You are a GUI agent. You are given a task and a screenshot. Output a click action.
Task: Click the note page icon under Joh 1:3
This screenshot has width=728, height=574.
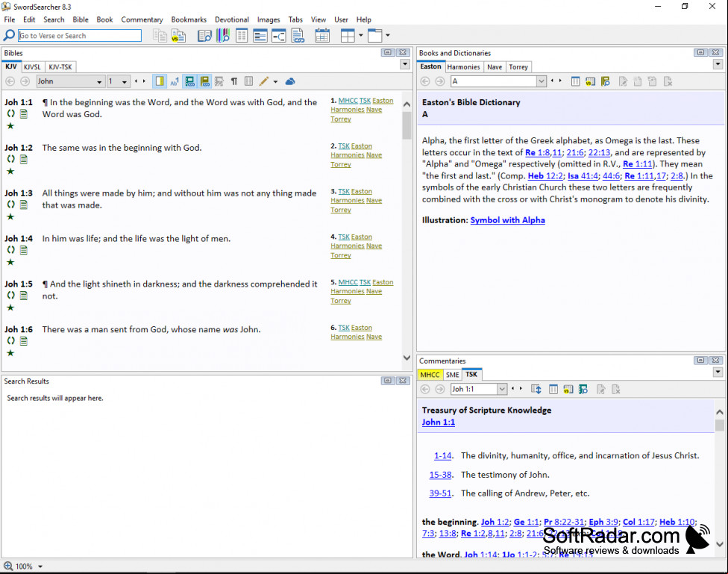tap(24, 205)
